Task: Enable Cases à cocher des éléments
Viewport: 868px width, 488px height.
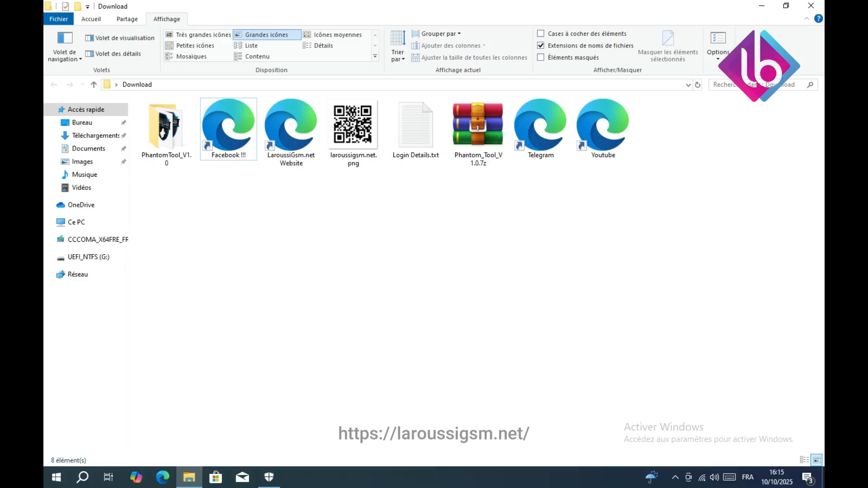Action: (x=541, y=33)
